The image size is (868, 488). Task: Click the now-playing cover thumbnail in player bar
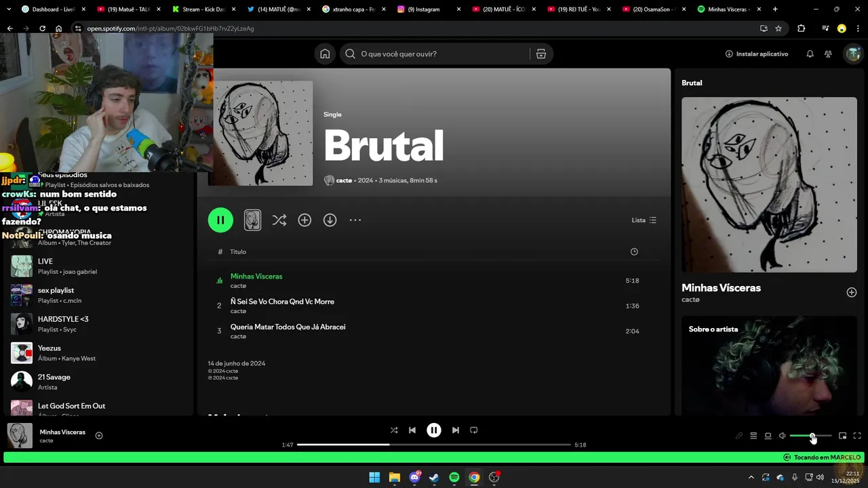point(20,436)
